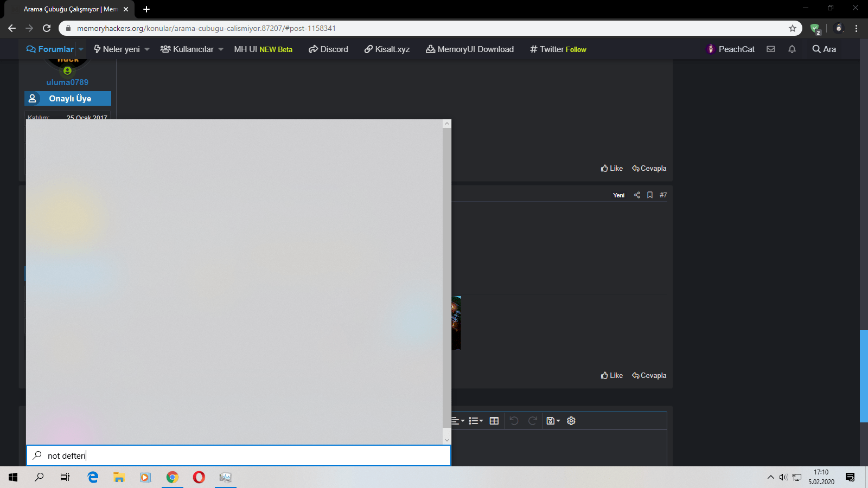
Task: Launch Microsoft Edge from taskbar
Action: (x=93, y=477)
